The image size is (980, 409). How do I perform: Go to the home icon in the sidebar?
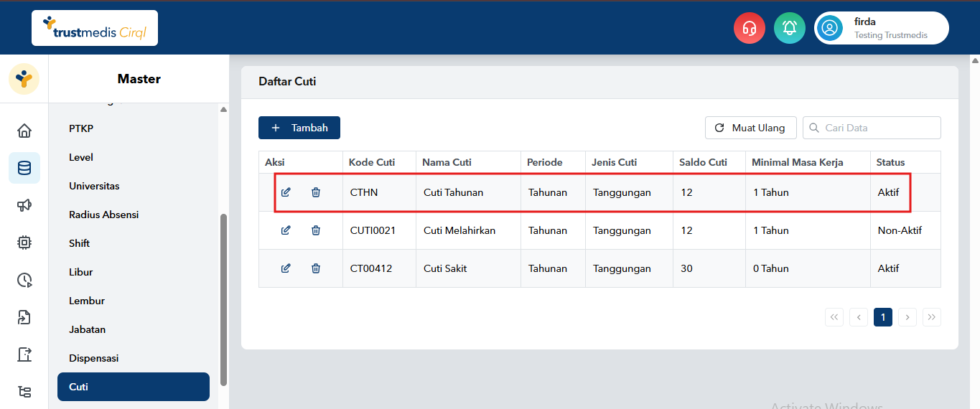pyautogui.click(x=24, y=131)
